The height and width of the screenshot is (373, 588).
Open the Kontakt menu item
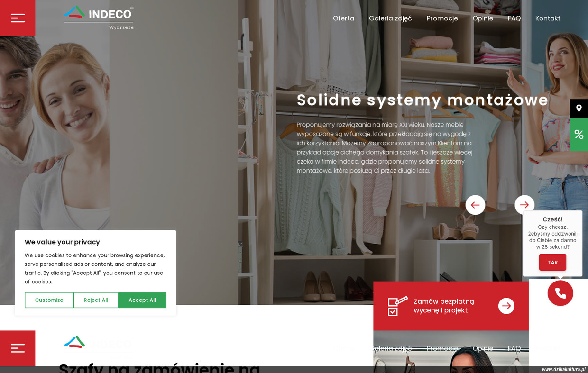[548, 18]
